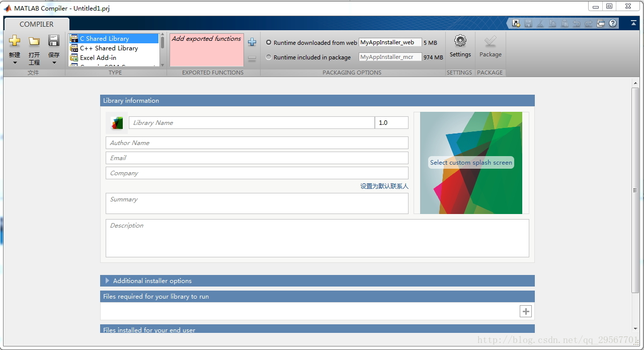The height and width of the screenshot is (350, 644).
Task: Click Files required for your library header
Action: 317,297
